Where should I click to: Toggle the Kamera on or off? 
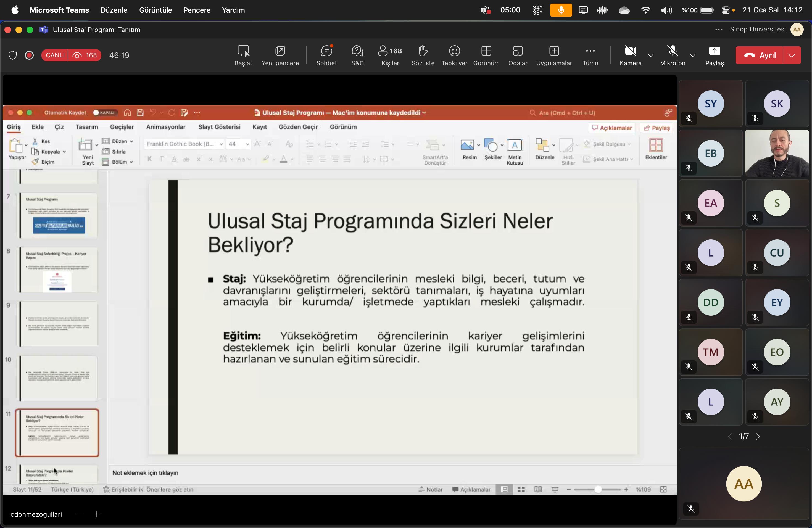[x=630, y=55]
